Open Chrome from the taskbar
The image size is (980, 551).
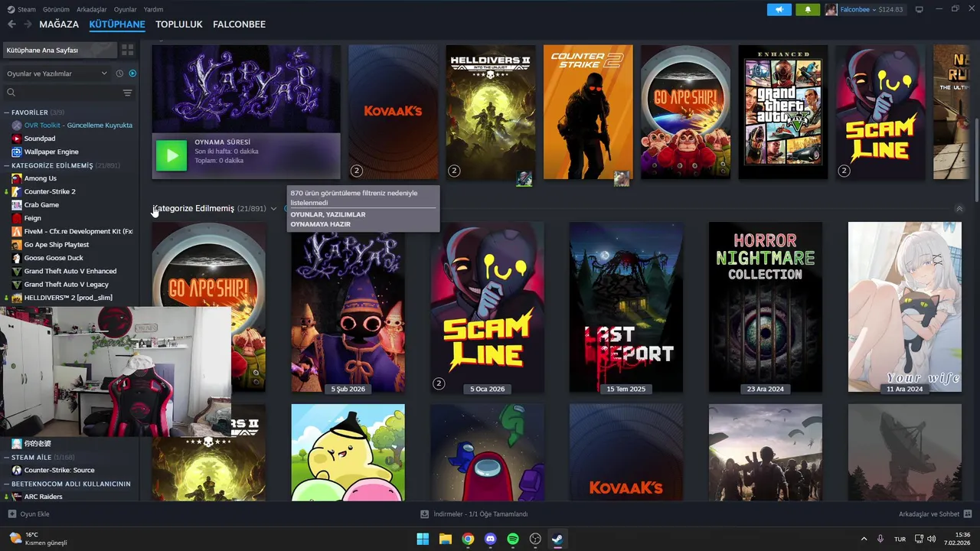click(468, 539)
